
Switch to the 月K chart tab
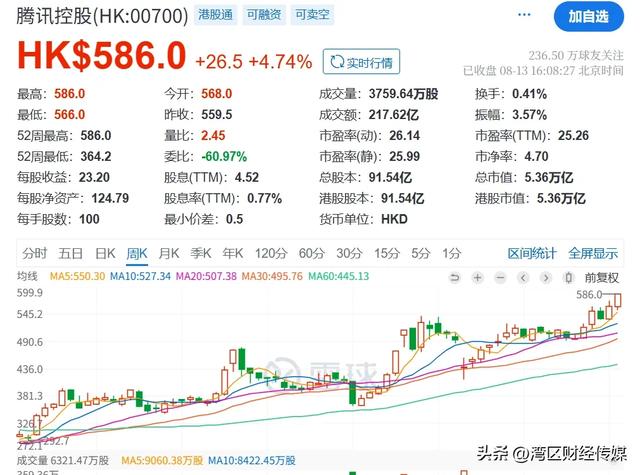pyautogui.click(x=169, y=253)
